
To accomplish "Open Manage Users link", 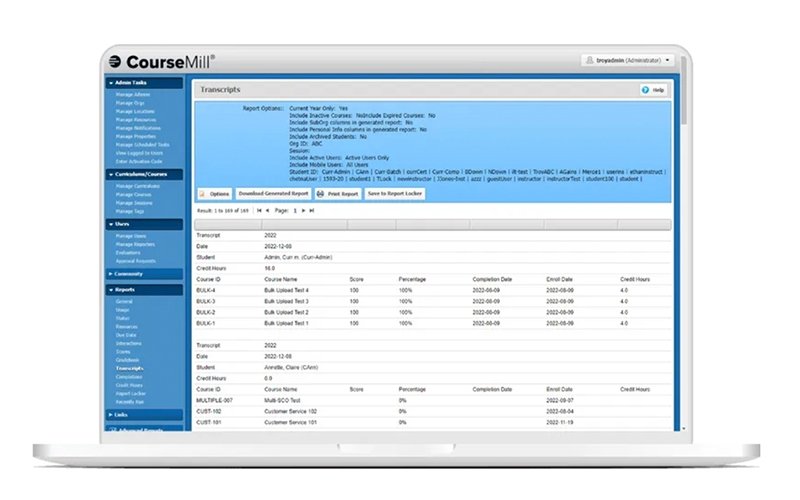I will (x=131, y=236).
